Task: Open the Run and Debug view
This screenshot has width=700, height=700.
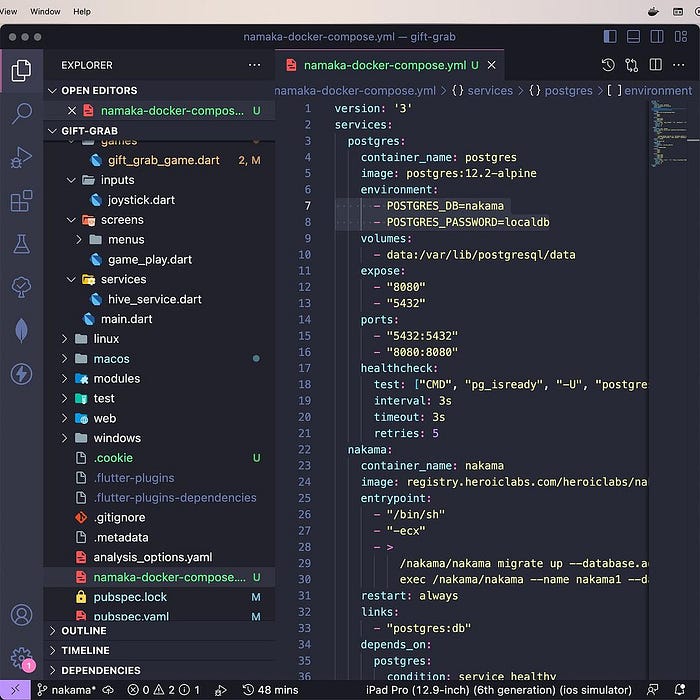Action: [21, 158]
